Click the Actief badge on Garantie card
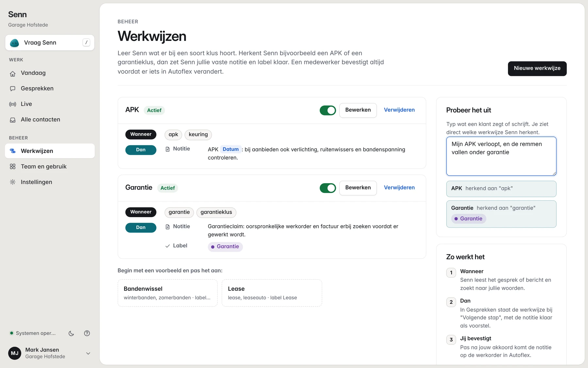 tap(168, 188)
